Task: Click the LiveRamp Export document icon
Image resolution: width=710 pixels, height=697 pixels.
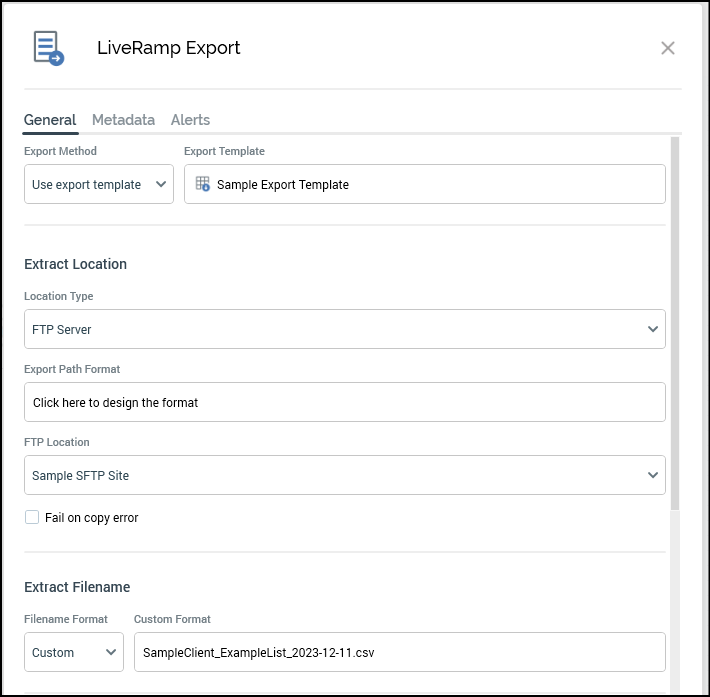Action: 48,48
